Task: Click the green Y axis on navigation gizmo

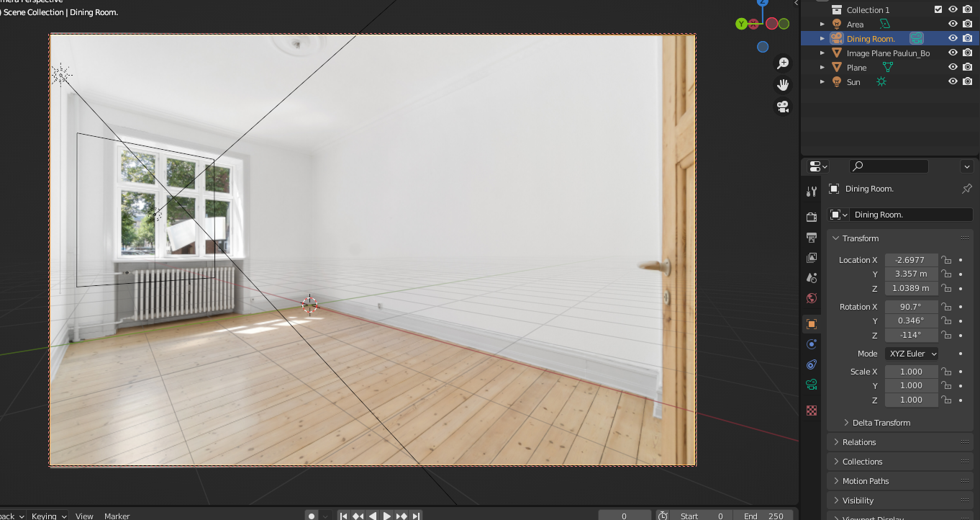Action: (x=741, y=24)
